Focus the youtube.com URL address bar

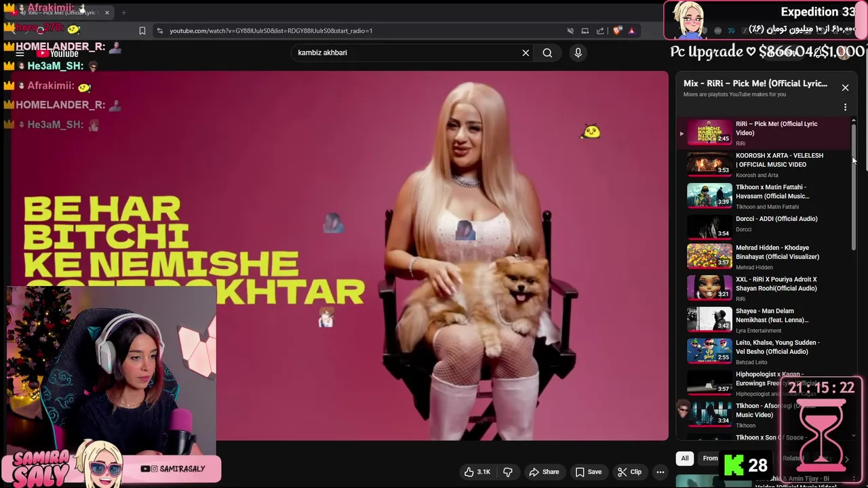[x=359, y=30]
